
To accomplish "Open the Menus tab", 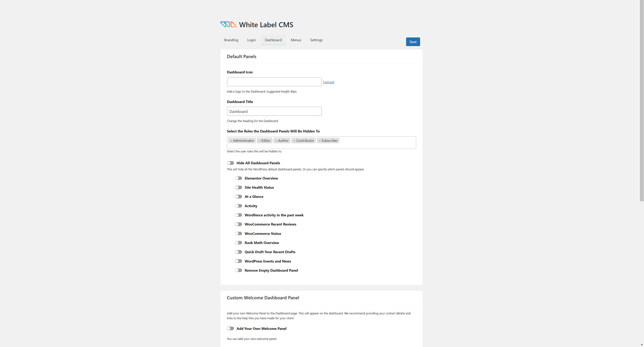I will (x=296, y=40).
